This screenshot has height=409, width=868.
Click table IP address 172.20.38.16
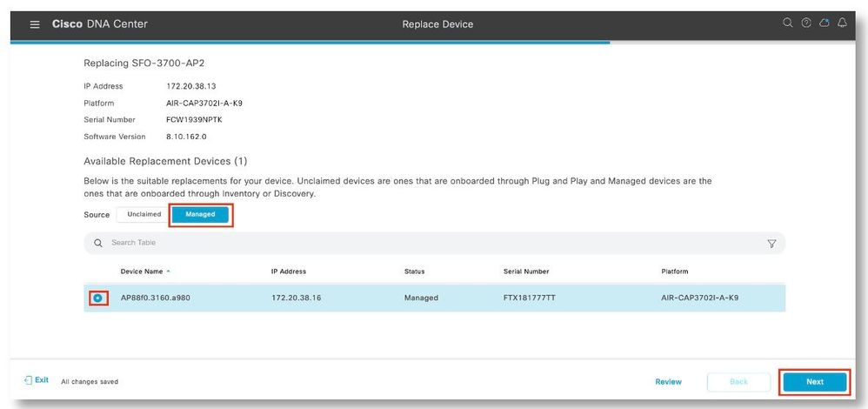coord(297,298)
